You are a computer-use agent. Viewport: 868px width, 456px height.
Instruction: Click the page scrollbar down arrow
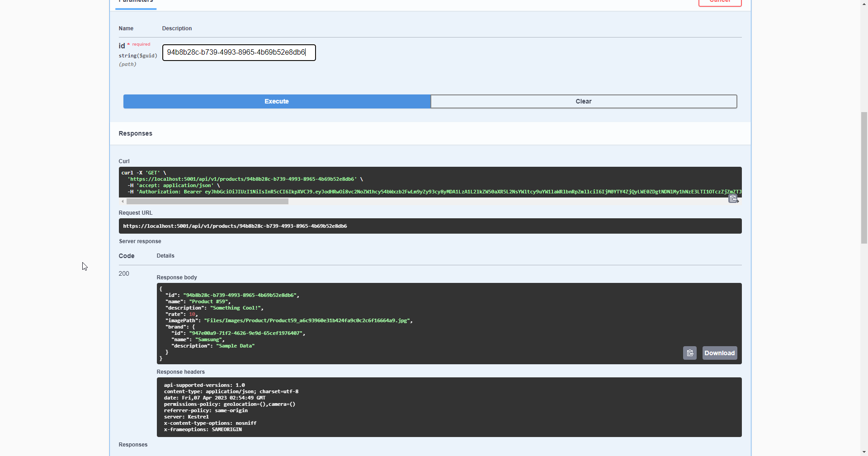point(864,452)
